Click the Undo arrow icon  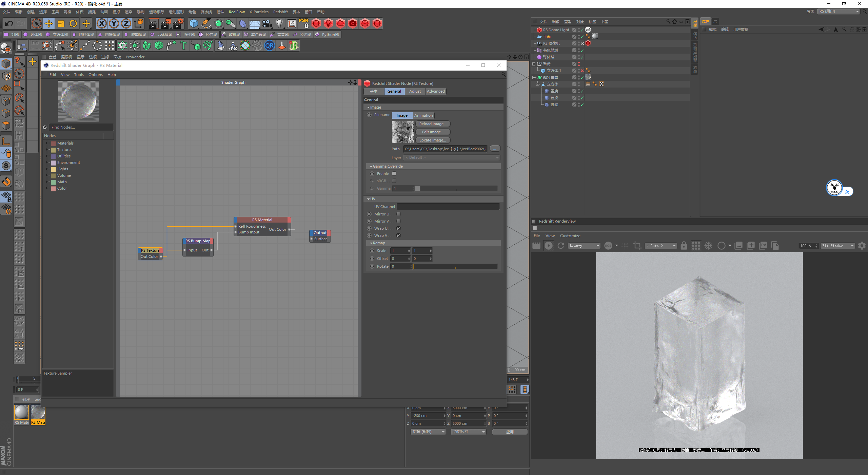point(9,23)
